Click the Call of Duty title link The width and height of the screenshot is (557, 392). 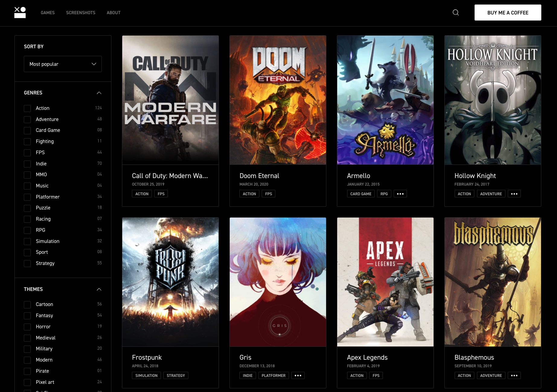pyautogui.click(x=170, y=176)
